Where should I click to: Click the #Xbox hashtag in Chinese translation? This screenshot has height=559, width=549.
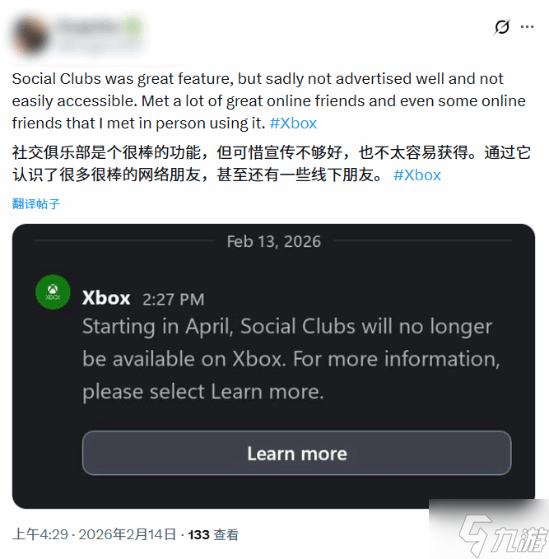click(417, 175)
